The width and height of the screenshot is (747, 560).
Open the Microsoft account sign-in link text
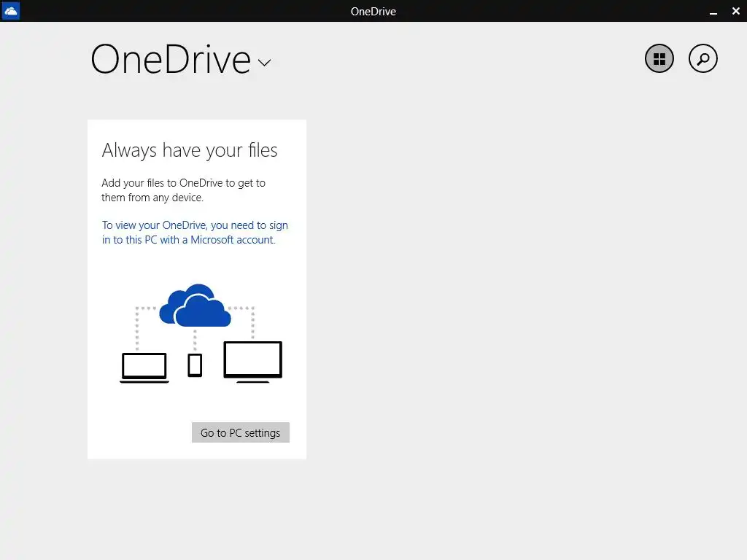tap(195, 233)
